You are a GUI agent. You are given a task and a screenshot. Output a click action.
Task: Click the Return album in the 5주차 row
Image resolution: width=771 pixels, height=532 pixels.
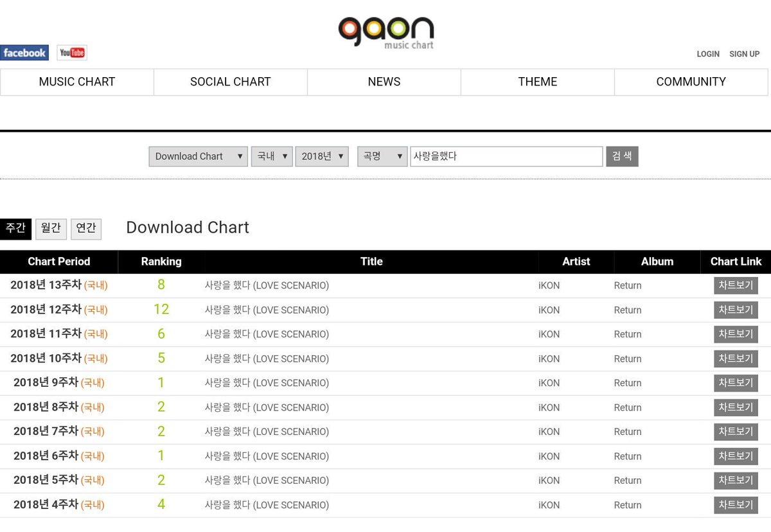tap(628, 481)
